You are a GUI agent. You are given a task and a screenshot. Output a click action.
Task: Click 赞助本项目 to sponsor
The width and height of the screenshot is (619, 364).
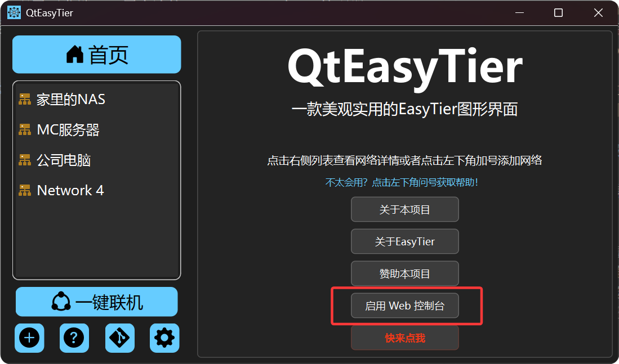click(404, 273)
